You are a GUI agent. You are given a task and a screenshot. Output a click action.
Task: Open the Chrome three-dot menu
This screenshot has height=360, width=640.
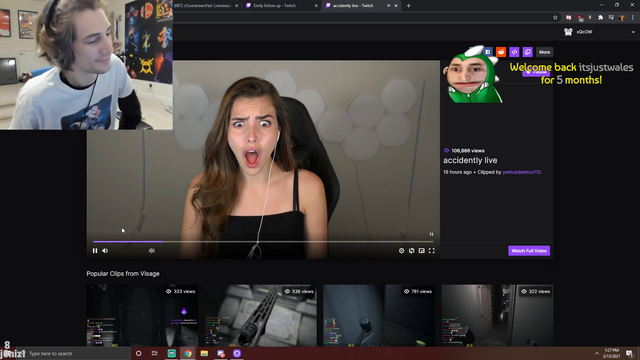click(x=633, y=18)
